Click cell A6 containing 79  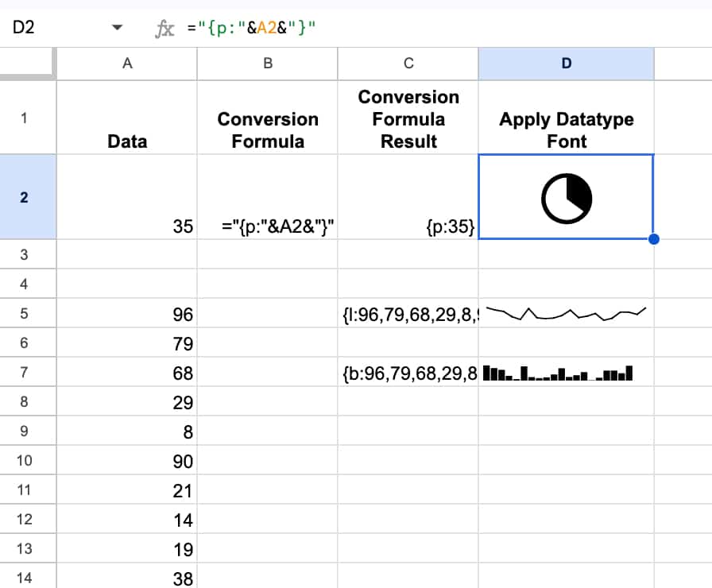point(127,342)
